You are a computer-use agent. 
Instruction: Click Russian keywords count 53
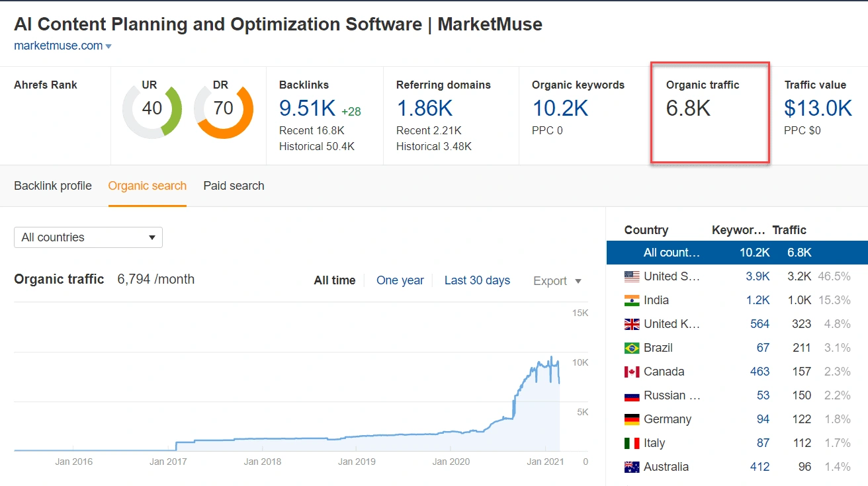tap(763, 395)
